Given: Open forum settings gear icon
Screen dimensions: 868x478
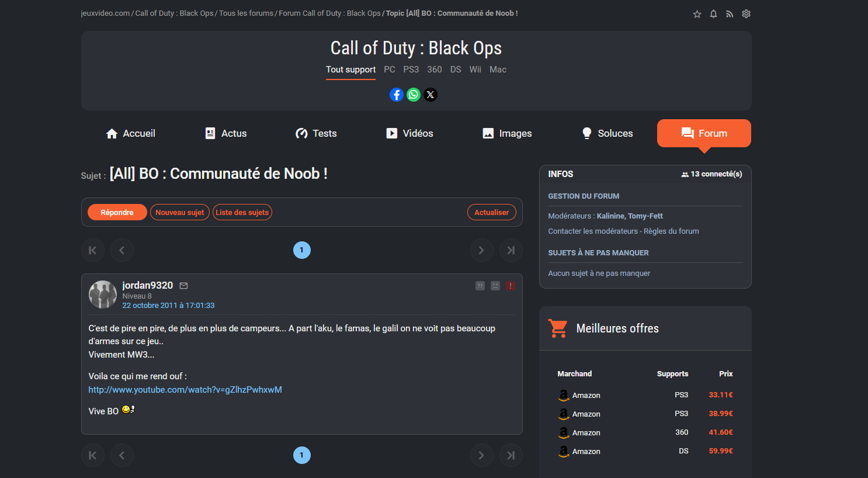Looking at the screenshot, I should pos(746,14).
